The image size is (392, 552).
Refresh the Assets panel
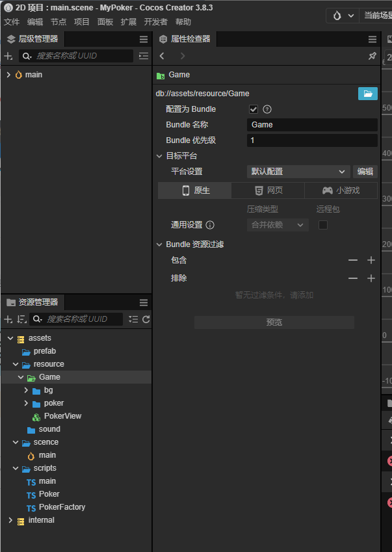146,319
